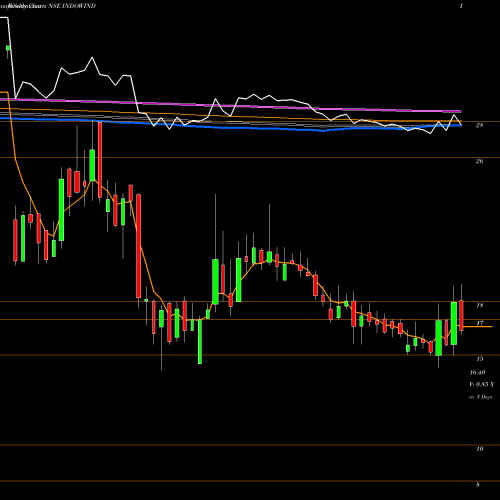
Task: Click the 18 price axis label
Action: (x=480, y=305)
